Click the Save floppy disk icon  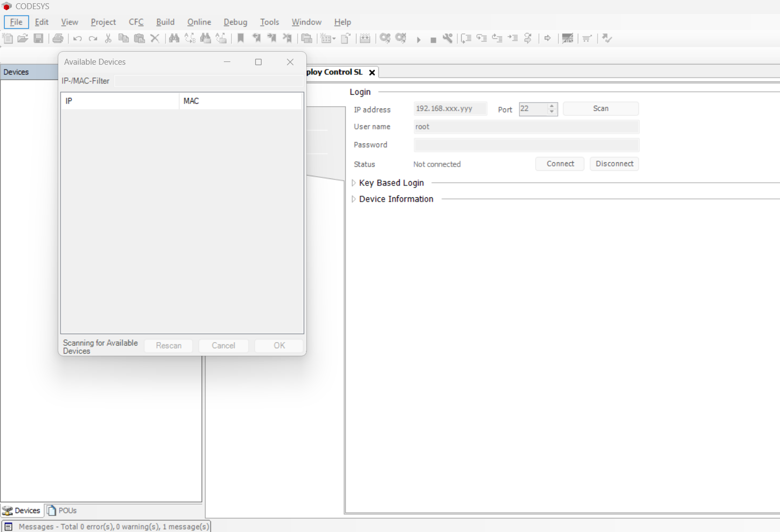[x=38, y=38]
